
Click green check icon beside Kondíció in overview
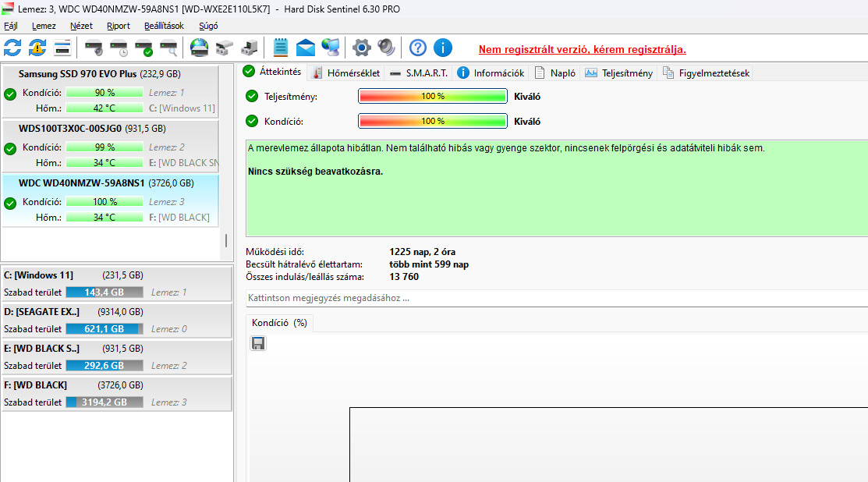pyautogui.click(x=252, y=121)
